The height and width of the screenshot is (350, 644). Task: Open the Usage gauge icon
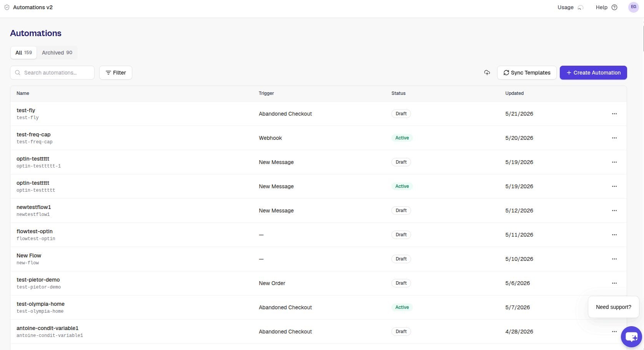pos(581,7)
